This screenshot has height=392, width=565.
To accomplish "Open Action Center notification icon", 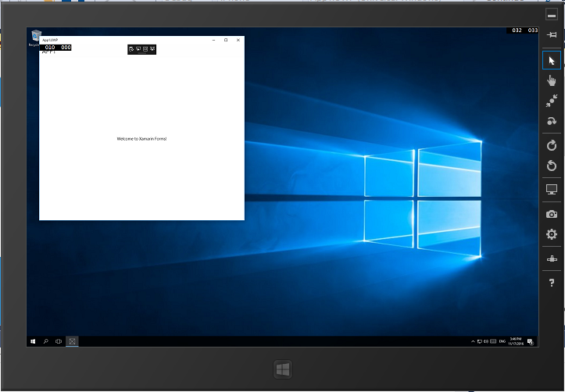I will (x=530, y=341).
